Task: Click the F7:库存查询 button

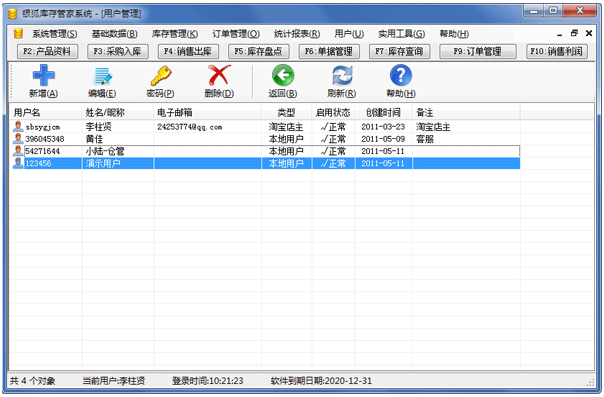Action: click(x=399, y=52)
